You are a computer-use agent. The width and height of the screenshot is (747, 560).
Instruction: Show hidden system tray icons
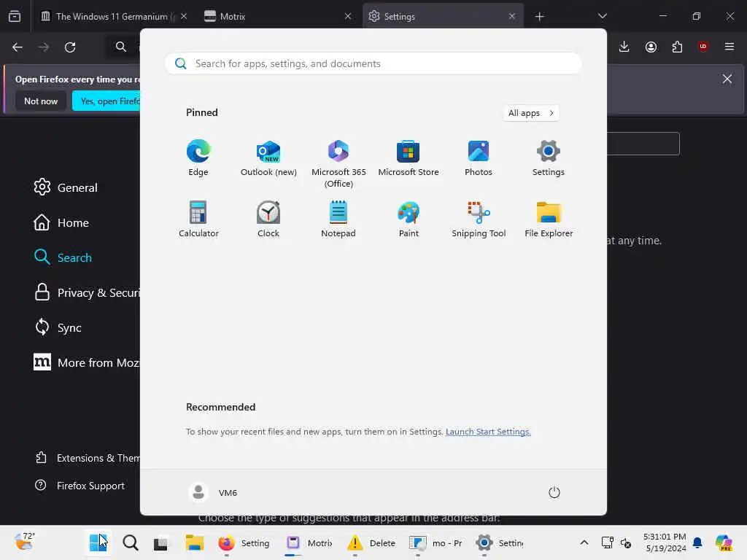584,542
